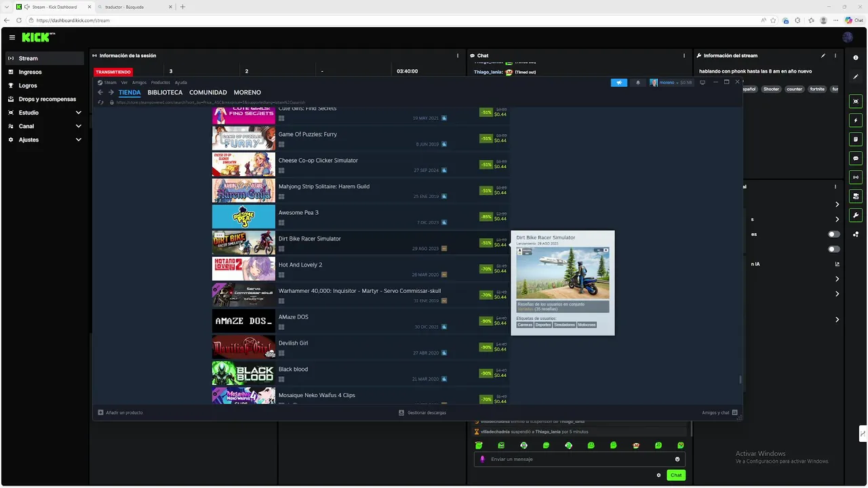Go forward in Steam navigation
Screen dimensions: 868x488
pos(111,92)
